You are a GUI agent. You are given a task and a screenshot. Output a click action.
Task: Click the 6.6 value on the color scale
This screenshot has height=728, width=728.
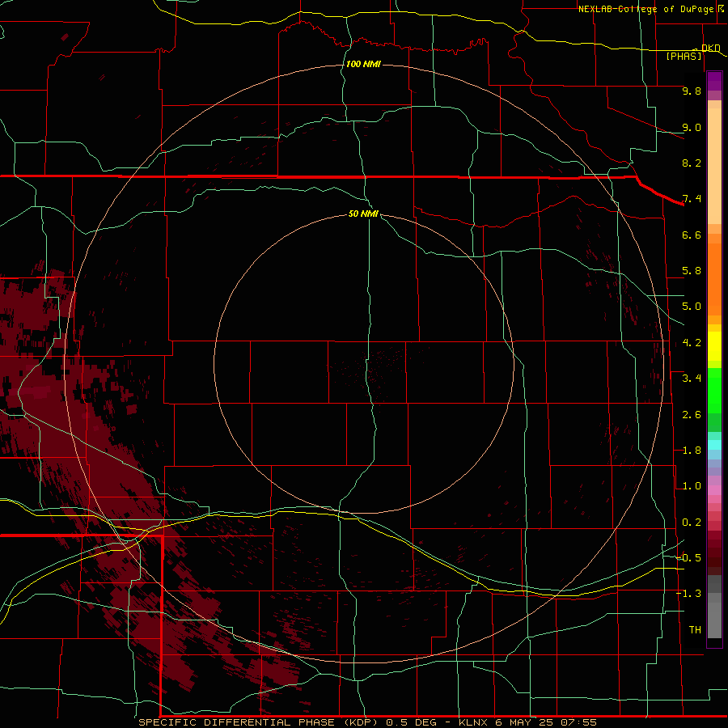click(692, 235)
